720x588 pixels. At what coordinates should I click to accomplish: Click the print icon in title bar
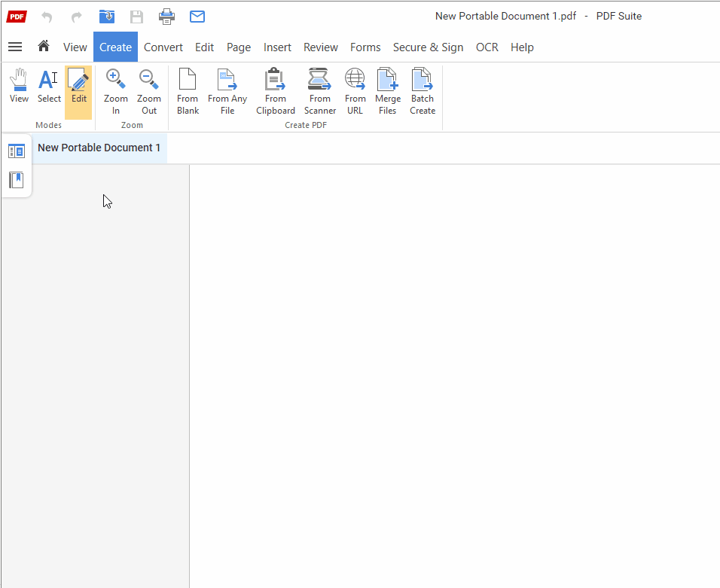coord(166,17)
